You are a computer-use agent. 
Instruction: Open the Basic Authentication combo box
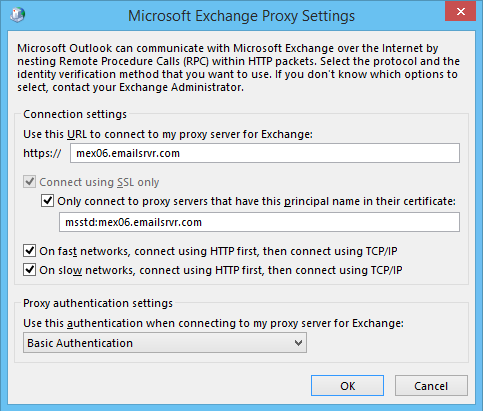165,343
